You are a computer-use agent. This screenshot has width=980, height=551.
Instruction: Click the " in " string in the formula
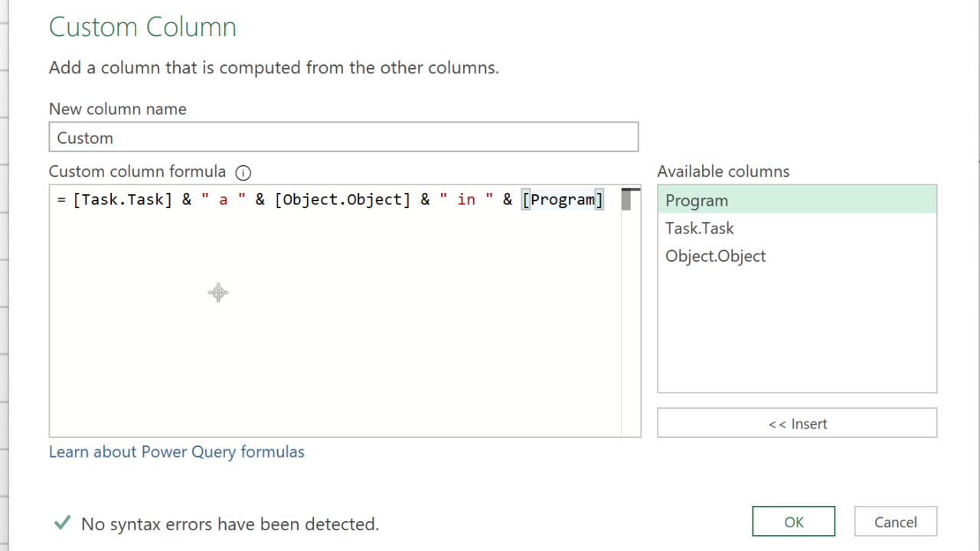coord(466,200)
